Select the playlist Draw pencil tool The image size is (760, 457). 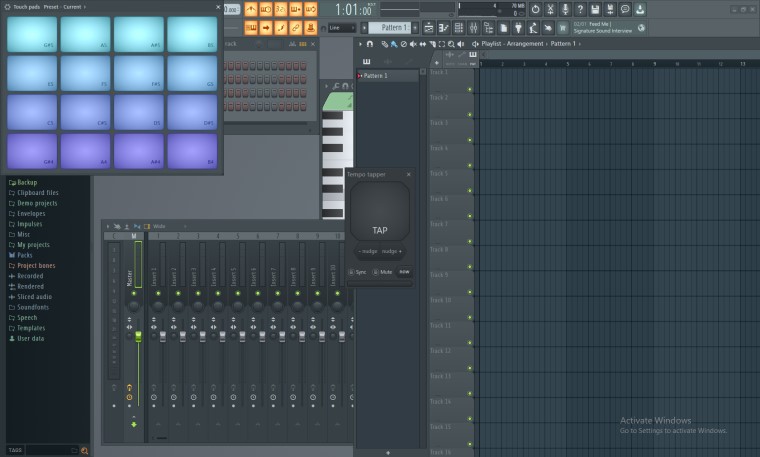click(384, 44)
